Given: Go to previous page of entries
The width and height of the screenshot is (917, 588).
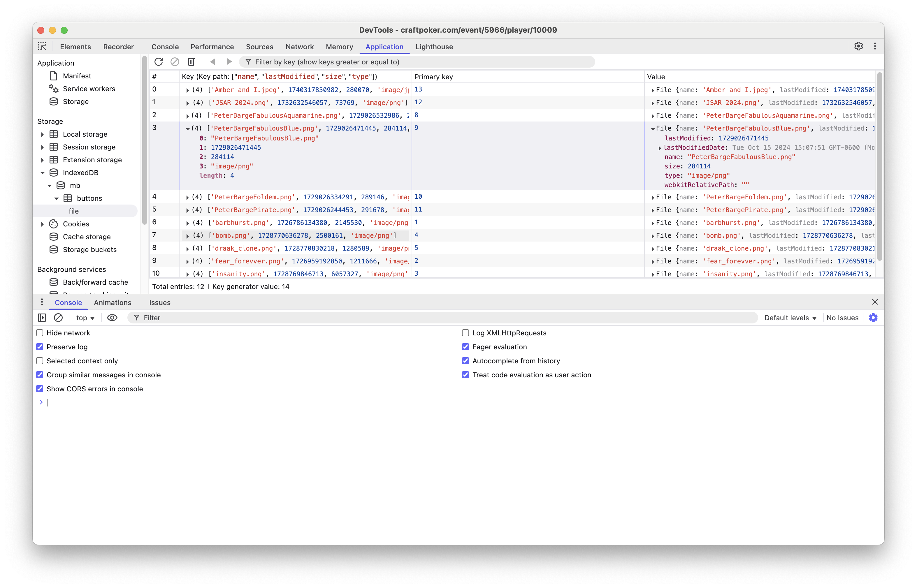Looking at the screenshot, I should coord(213,62).
